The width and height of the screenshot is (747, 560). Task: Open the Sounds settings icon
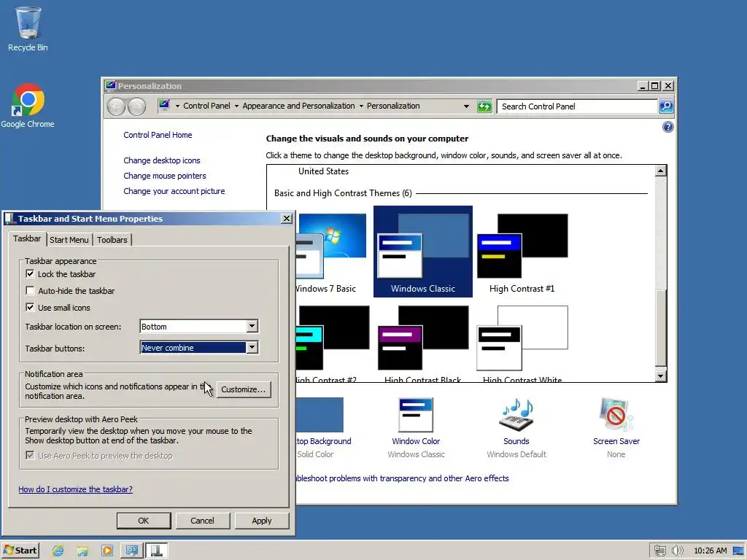click(516, 415)
